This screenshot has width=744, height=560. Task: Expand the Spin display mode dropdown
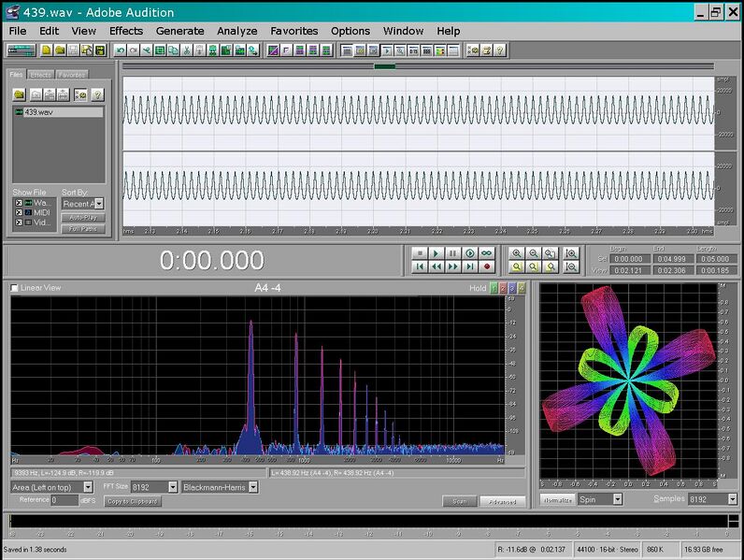click(x=617, y=499)
